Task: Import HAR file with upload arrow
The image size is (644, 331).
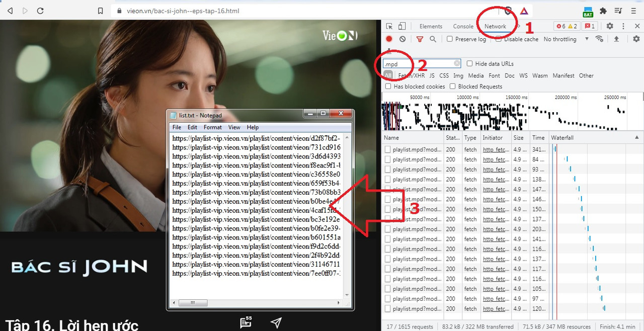Action: 616,39
